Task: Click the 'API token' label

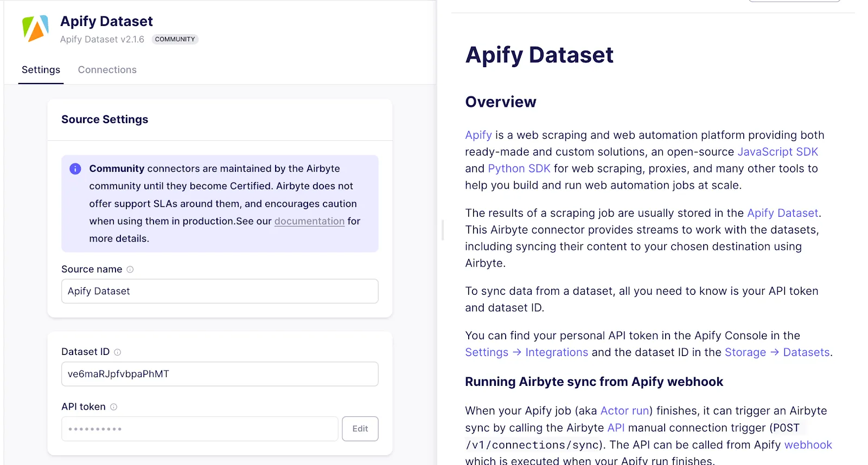Action: [x=84, y=407]
